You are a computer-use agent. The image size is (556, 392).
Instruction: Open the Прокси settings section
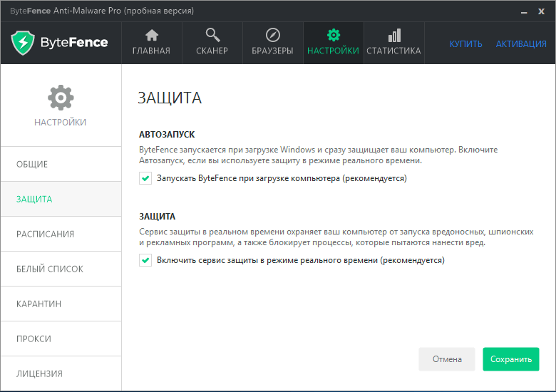click(x=61, y=339)
